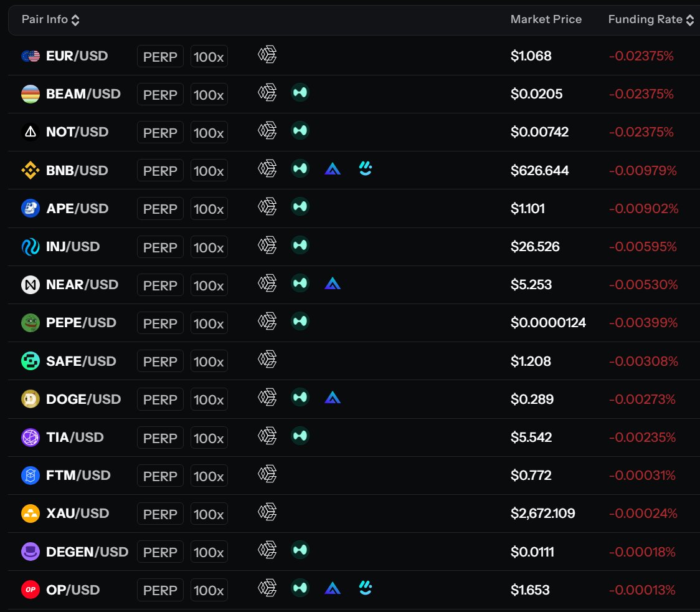The width and height of the screenshot is (700, 612).
Task: Click the white cube icon in FTM/USD row
Action: (267, 474)
